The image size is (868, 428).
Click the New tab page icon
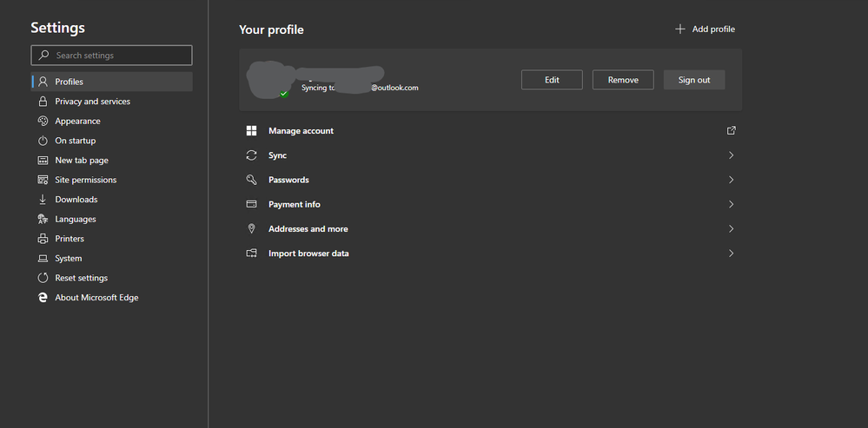tap(43, 161)
